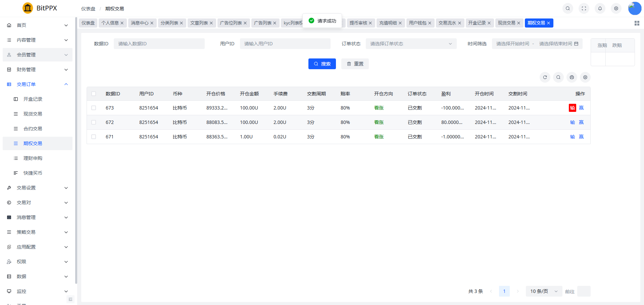Open the 订单状态 dropdown
Viewport: 644px width, 305px height.
(411, 44)
